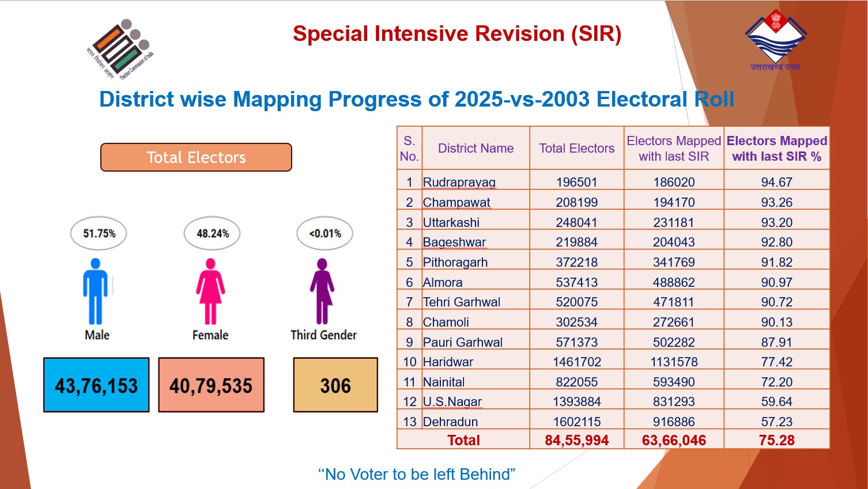Screen dimensions: 868x489
Task: Click the 51.75% oval badge
Action: point(99,233)
